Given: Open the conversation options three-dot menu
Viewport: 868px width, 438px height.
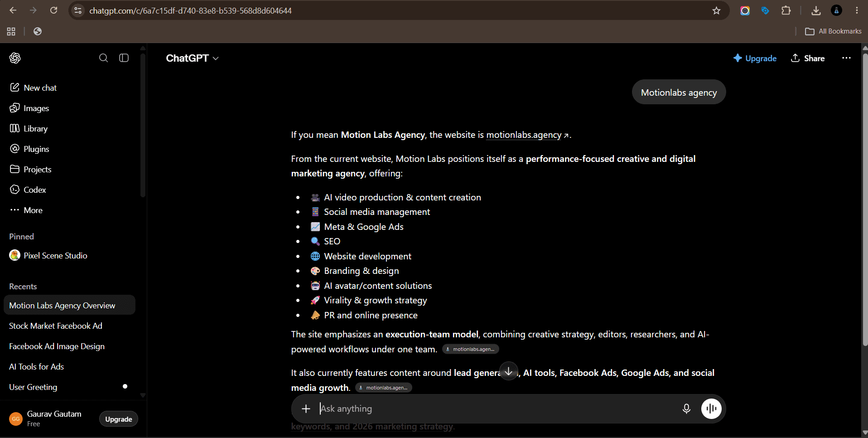Looking at the screenshot, I should 846,58.
